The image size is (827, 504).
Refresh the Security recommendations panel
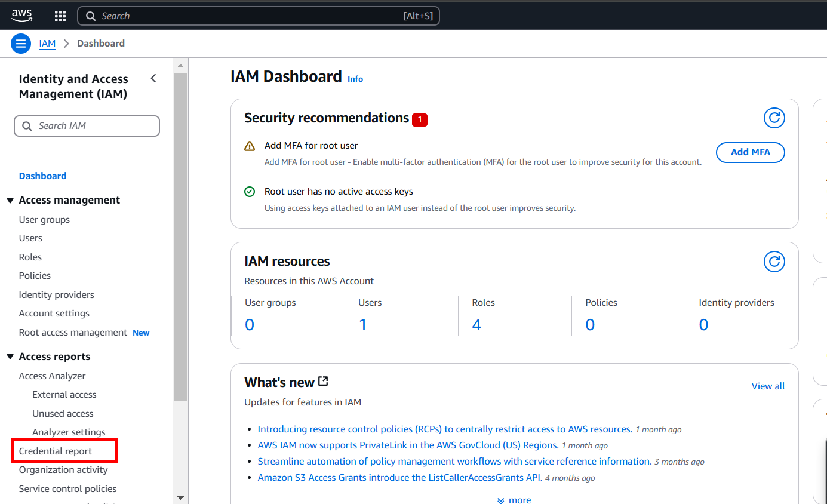tap(774, 118)
